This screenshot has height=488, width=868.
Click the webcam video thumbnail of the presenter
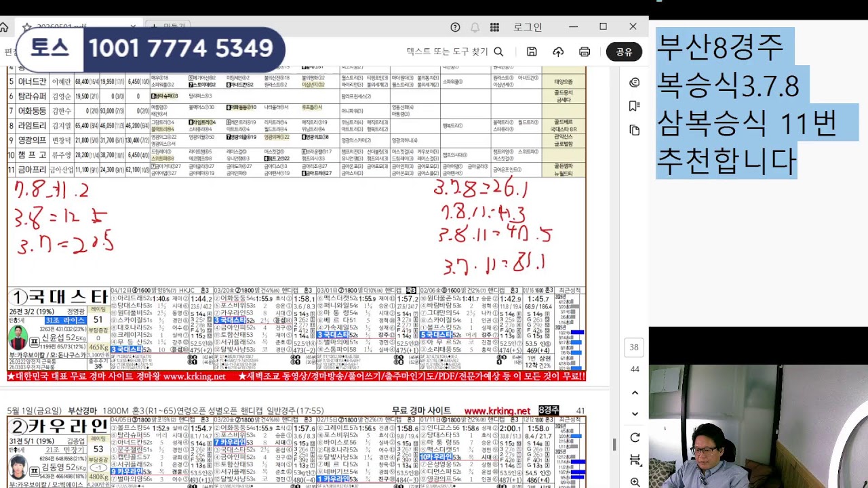tap(758, 426)
